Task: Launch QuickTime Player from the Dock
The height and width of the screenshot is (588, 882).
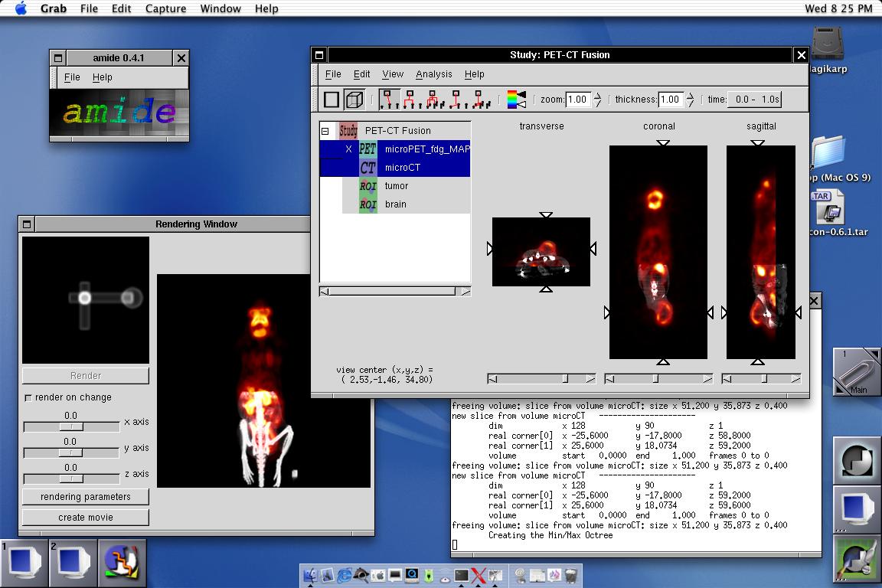Action: point(412,575)
